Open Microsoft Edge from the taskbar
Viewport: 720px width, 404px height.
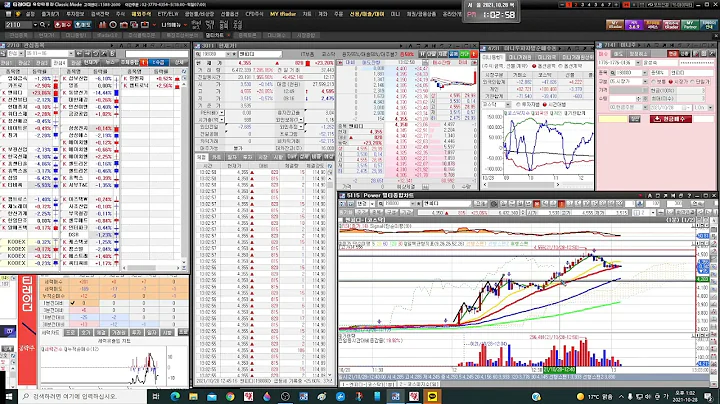[x=175, y=396]
